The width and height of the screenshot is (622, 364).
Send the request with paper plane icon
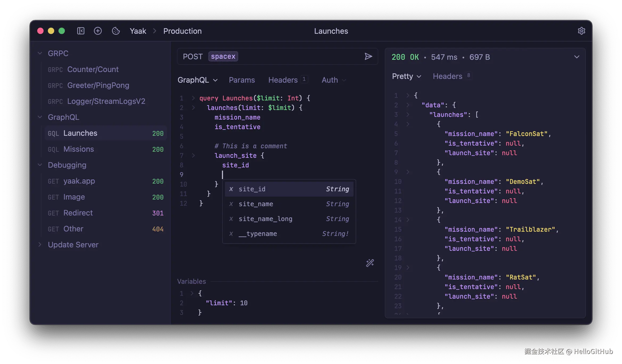tap(368, 56)
